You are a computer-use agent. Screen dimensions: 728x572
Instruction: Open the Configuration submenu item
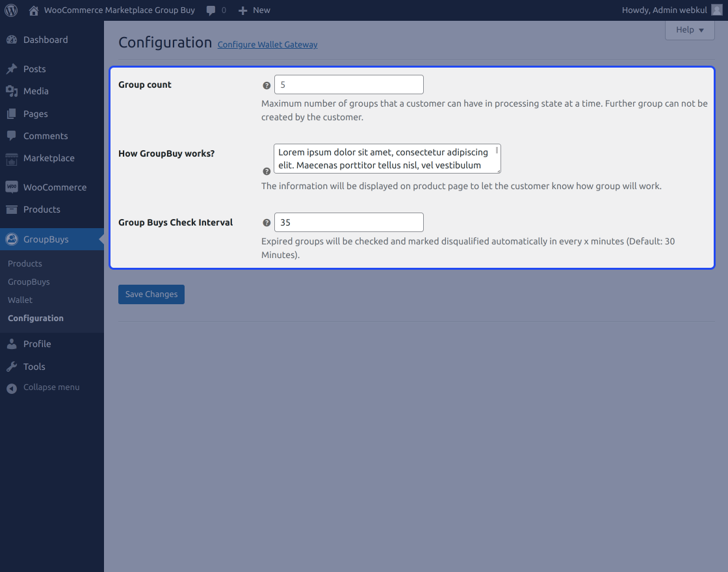pos(36,318)
